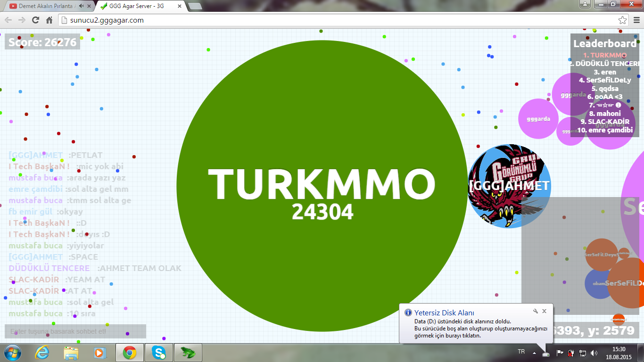Select leaderboard entry 5. qqdsa

tap(605, 89)
